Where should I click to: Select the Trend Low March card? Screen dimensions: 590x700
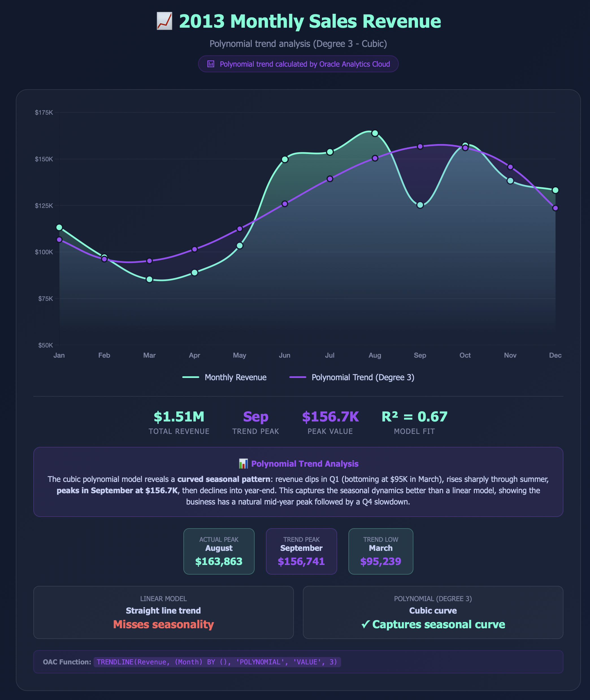[381, 551]
